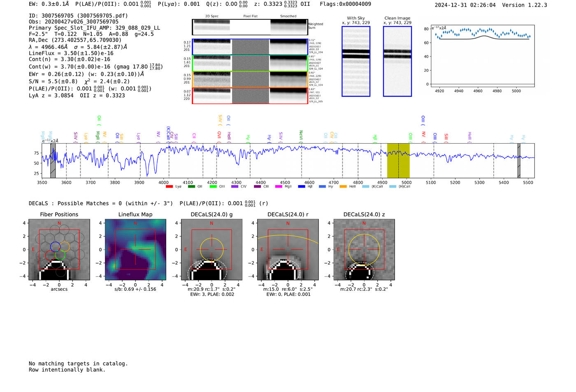Open the DECaLS r-band image

(288, 250)
